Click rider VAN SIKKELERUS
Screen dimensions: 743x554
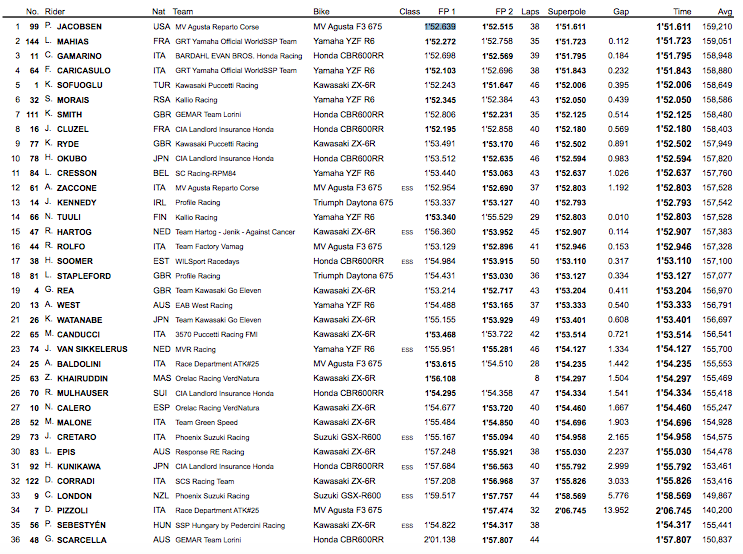click(92, 350)
